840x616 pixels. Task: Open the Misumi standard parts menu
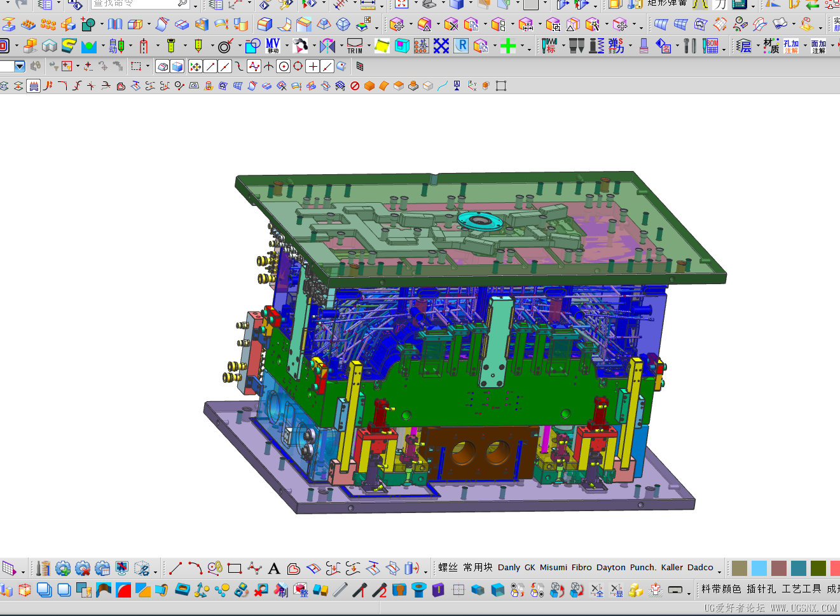point(553,568)
